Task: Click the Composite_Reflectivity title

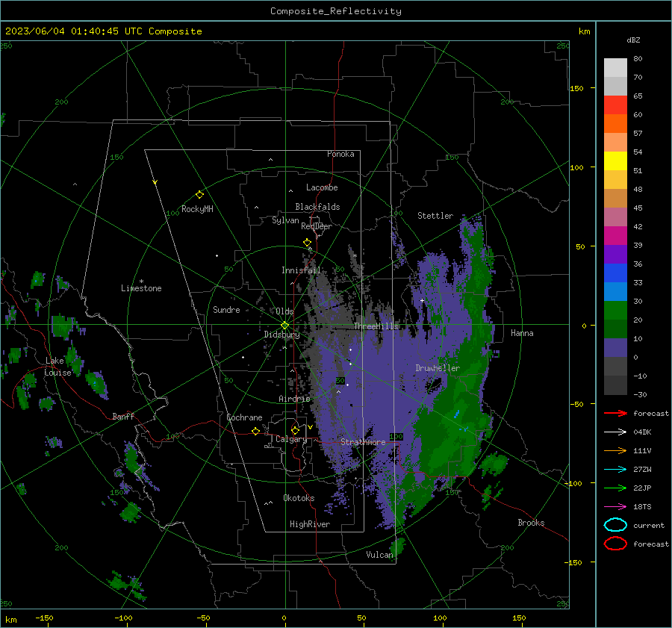Action: [x=336, y=11]
